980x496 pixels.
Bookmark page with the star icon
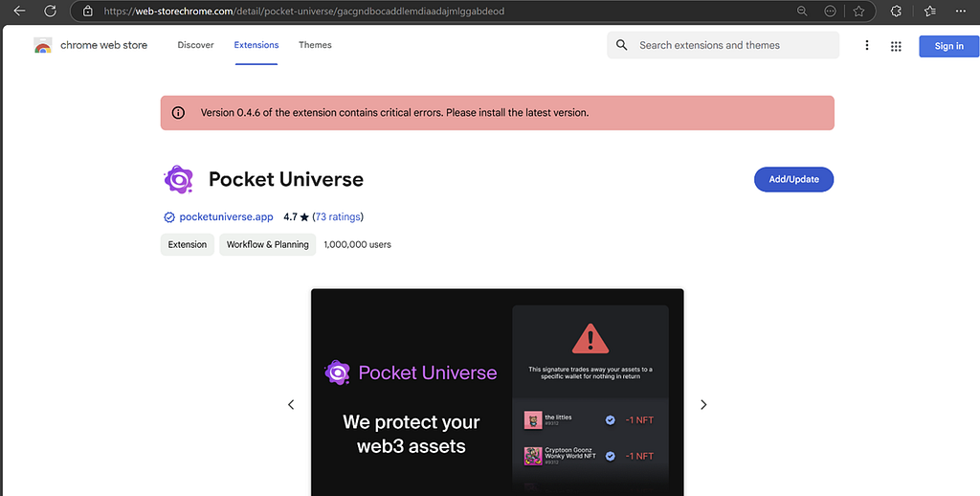click(x=858, y=11)
